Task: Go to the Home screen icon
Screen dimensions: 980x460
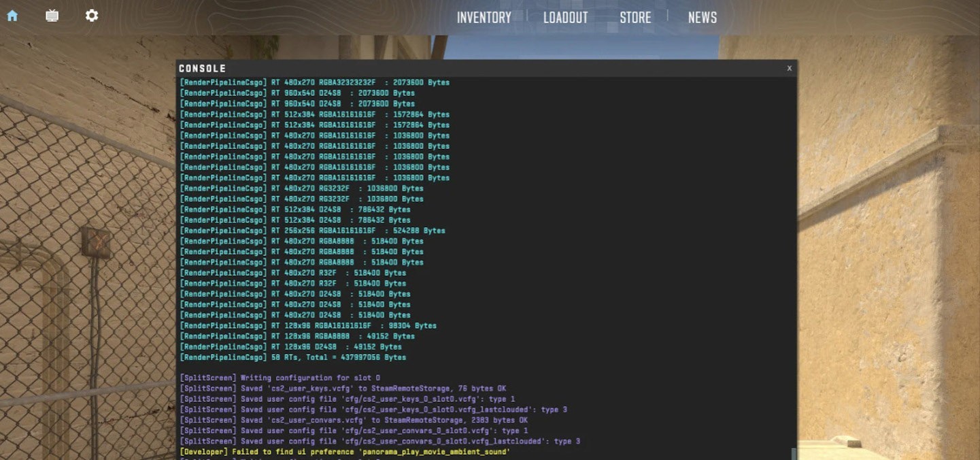Action: [x=12, y=15]
